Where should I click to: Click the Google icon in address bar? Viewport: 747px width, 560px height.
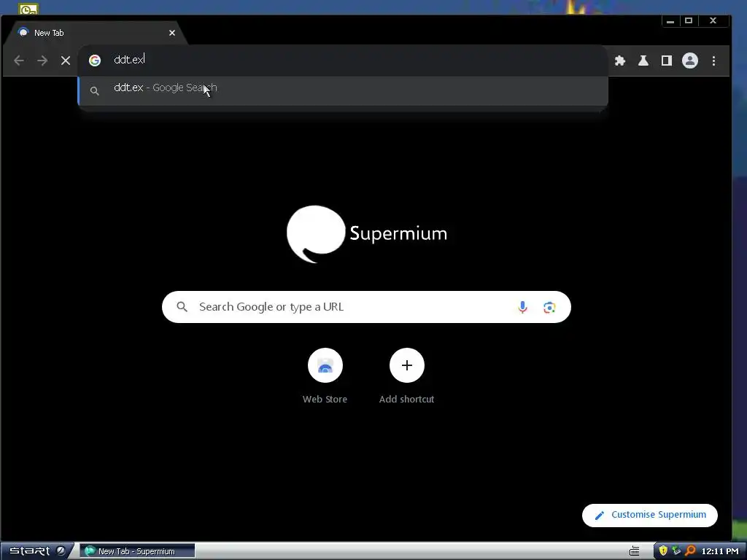pos(95,61)
